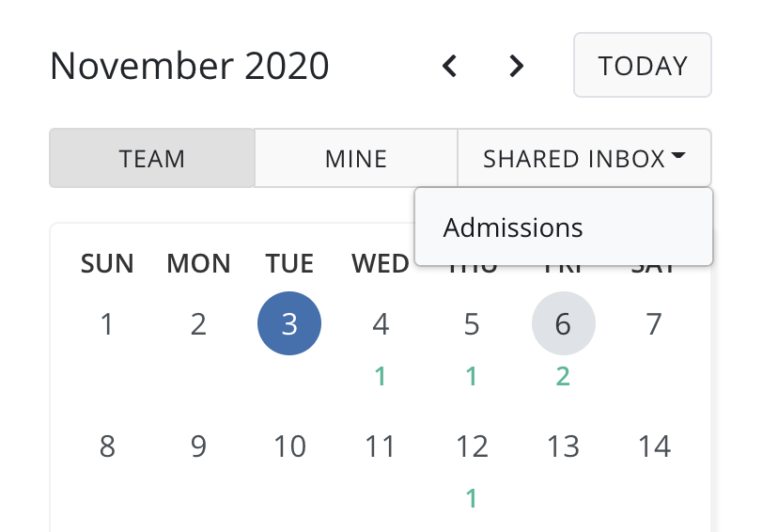Click November 8 date
This screenshot has height=532, width=778.
tap(107, 446)
